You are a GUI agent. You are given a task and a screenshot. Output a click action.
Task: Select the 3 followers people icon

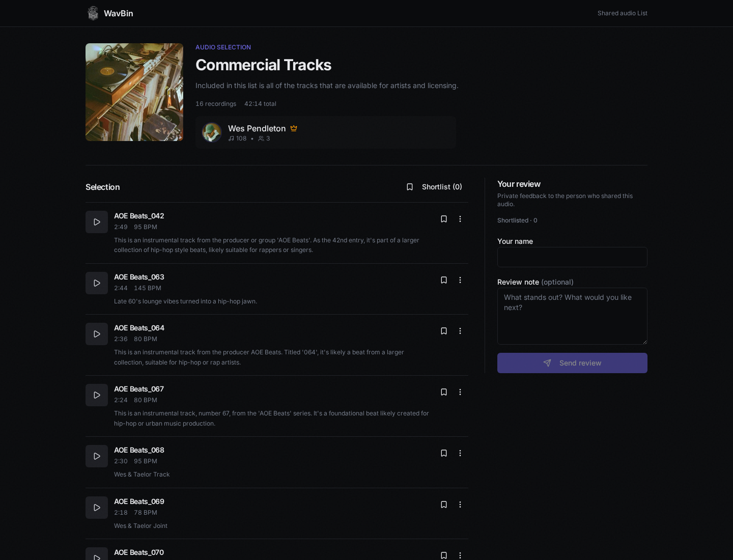[261, 138]
